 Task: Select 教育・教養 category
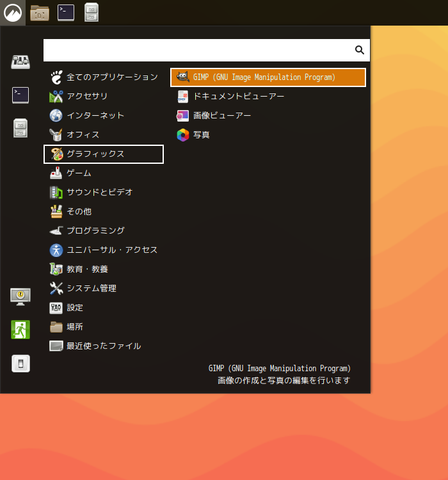(x=104, y=269)
